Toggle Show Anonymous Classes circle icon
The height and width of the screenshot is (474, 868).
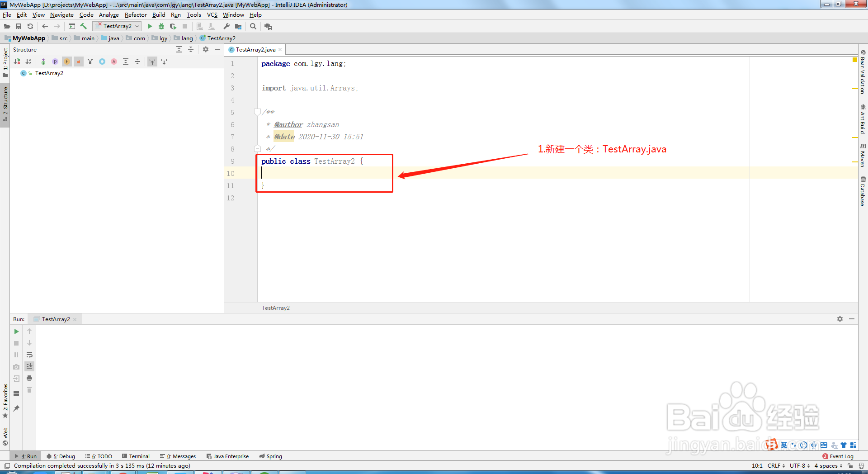[x=102, y=62]
